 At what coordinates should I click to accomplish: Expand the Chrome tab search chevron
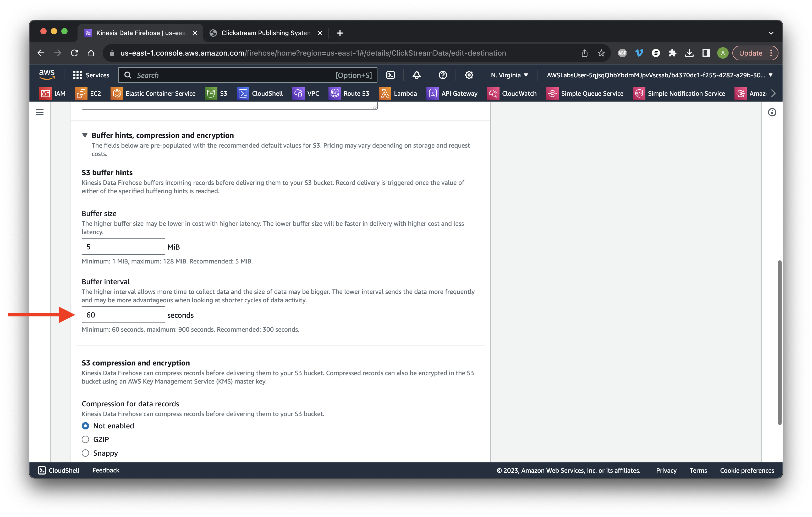click(x=771, y=33)
